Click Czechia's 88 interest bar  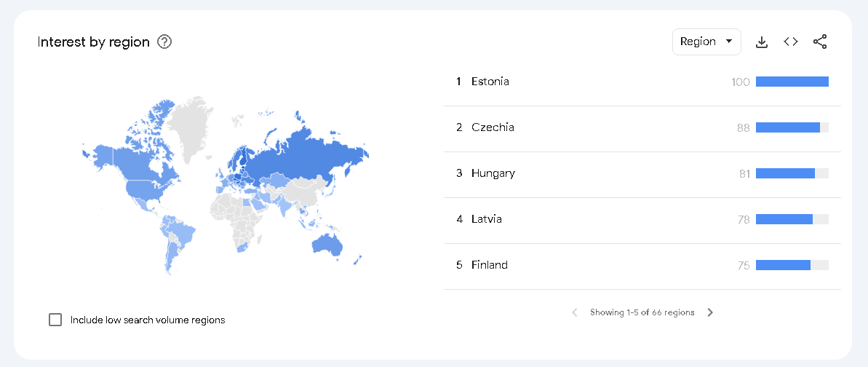788,127
